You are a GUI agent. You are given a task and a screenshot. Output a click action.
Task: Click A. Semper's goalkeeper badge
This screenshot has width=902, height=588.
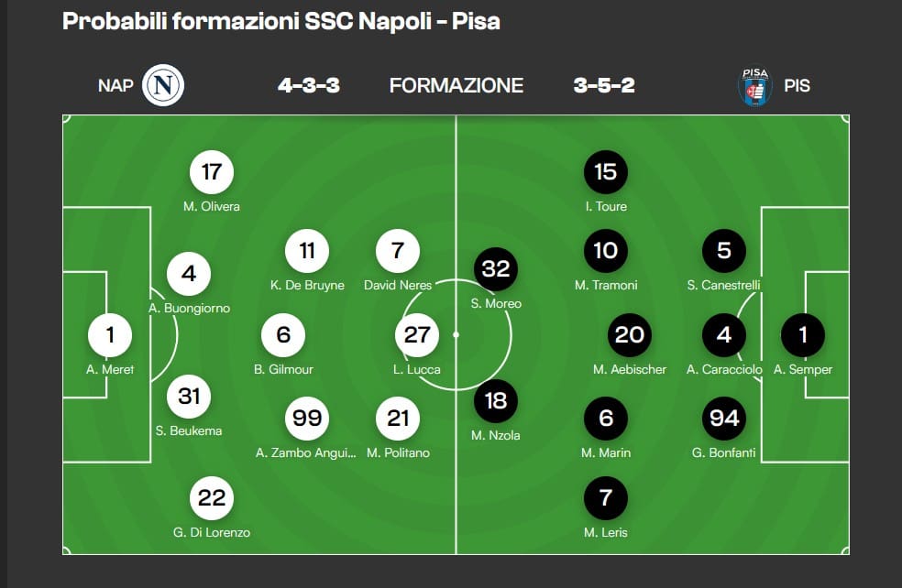(803, 335)
